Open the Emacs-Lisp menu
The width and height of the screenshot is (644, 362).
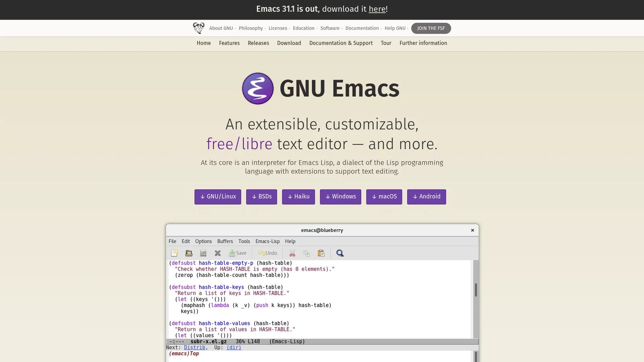268,241
